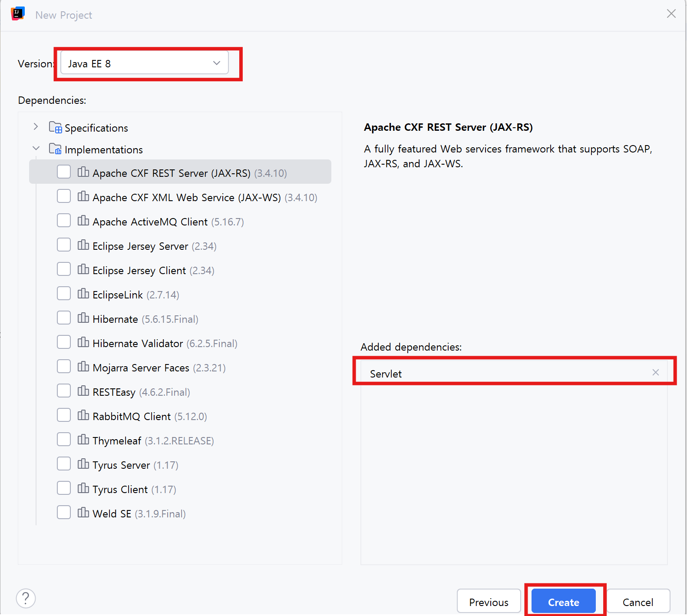Click library icon beside Apache CXF XML Web Service
Image resolution: width=687 pixels, height=616 pixels.
(x=83, y=196)
